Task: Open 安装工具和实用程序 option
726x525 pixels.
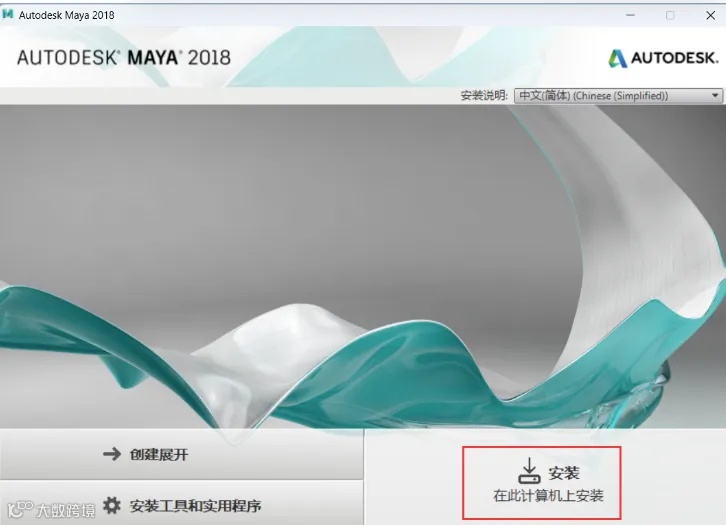Action: click(x=182, y=504)
